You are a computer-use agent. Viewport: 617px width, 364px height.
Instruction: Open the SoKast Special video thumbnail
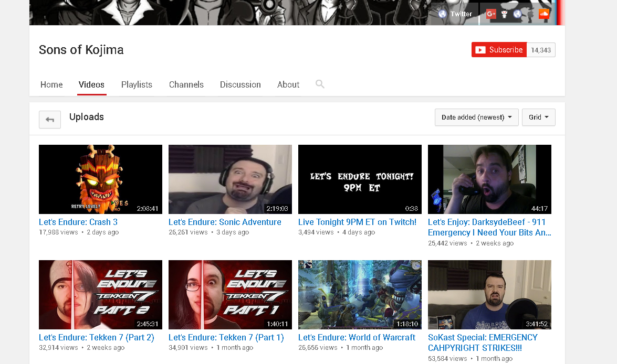(489, 294)
